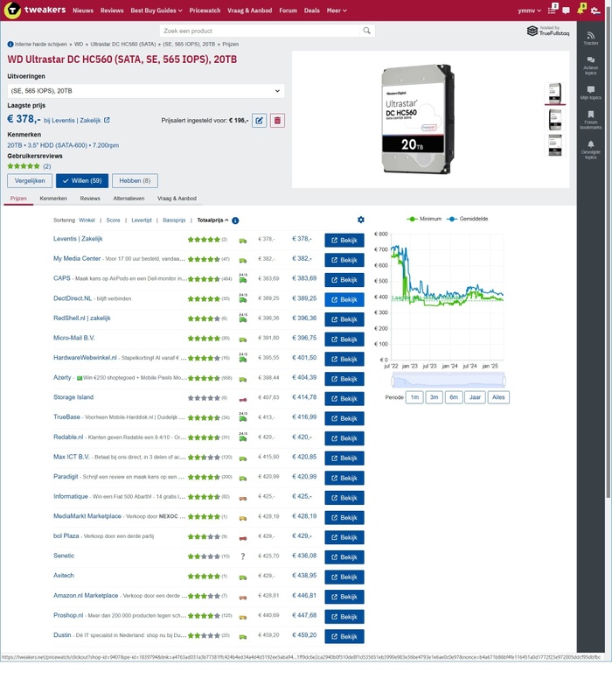Open Vraag & Aanbod in top navigation
The image size is (612, 700).
pyautogui.click(x=249, y=10)
